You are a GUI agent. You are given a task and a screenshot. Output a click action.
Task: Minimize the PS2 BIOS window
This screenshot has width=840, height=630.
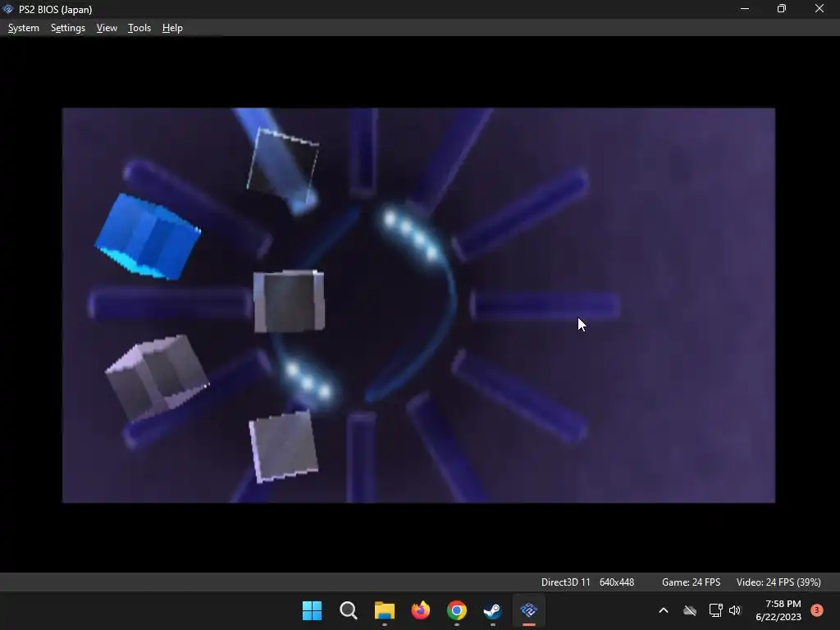[x=745, y=9]
